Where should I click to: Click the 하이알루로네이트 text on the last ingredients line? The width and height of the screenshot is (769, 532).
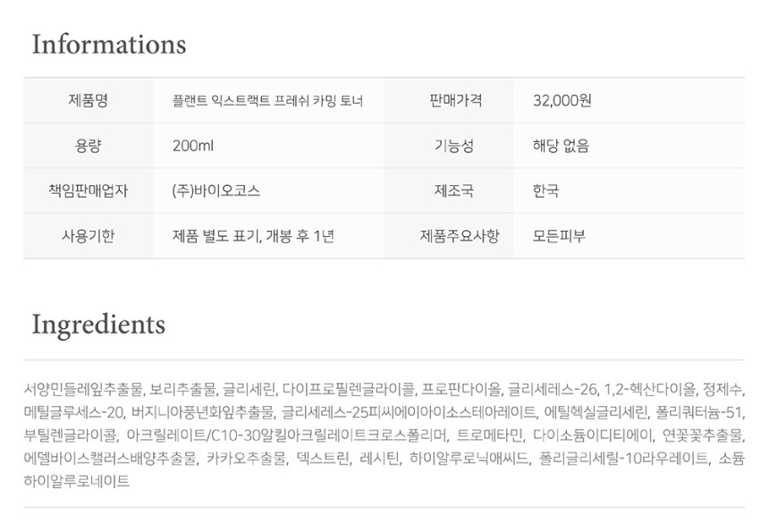(x=77, y=481)
